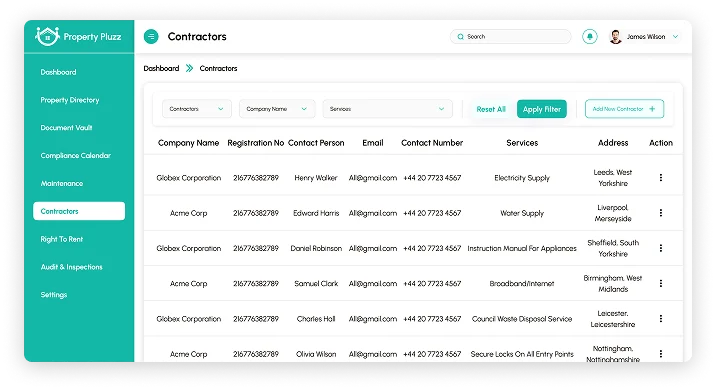
Task: Open the notifications bell
Action: coord(590,37)
